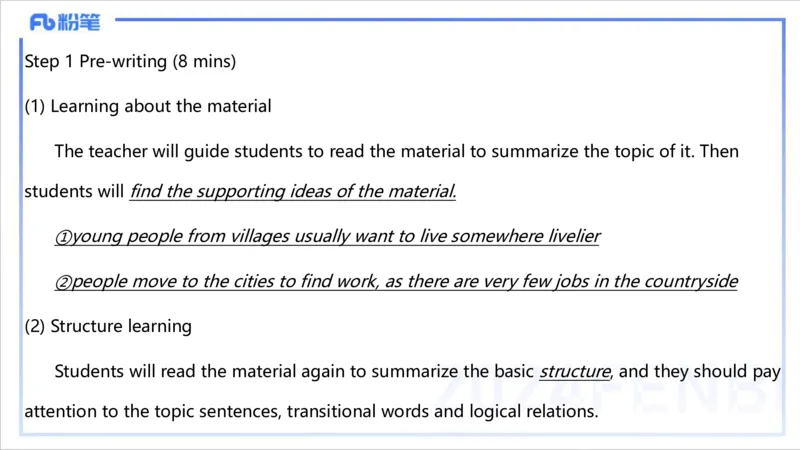Click the Fenbi logo icon
The height and width of the screenshot is (450, 800).
tap(42, 22)
